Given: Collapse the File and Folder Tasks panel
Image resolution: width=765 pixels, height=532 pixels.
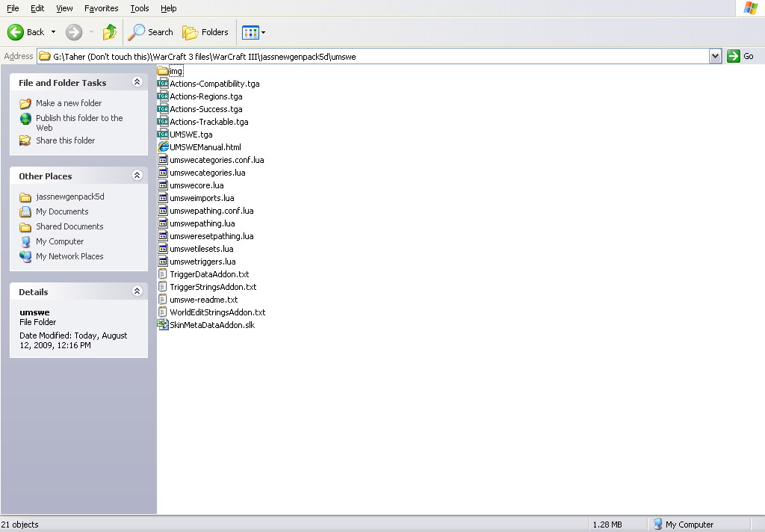Looking at the screenshot, I should click(137, 82).
